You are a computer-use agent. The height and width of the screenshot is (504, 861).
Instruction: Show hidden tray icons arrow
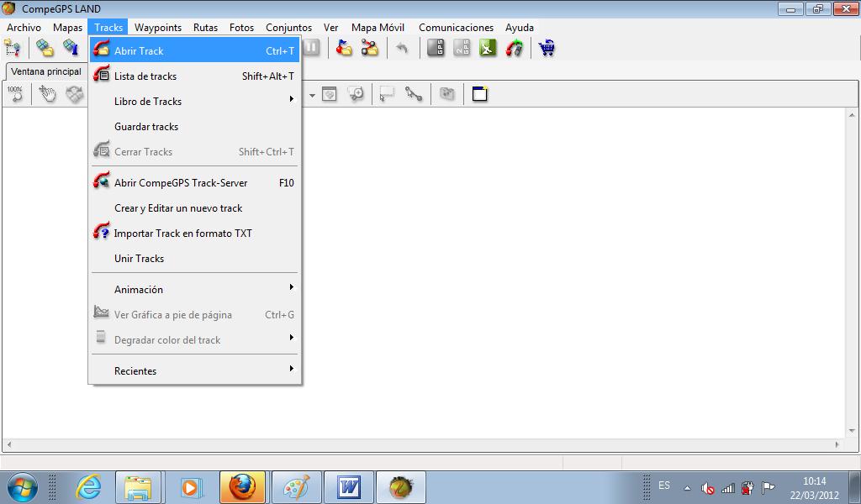click(x=687, y=487)
